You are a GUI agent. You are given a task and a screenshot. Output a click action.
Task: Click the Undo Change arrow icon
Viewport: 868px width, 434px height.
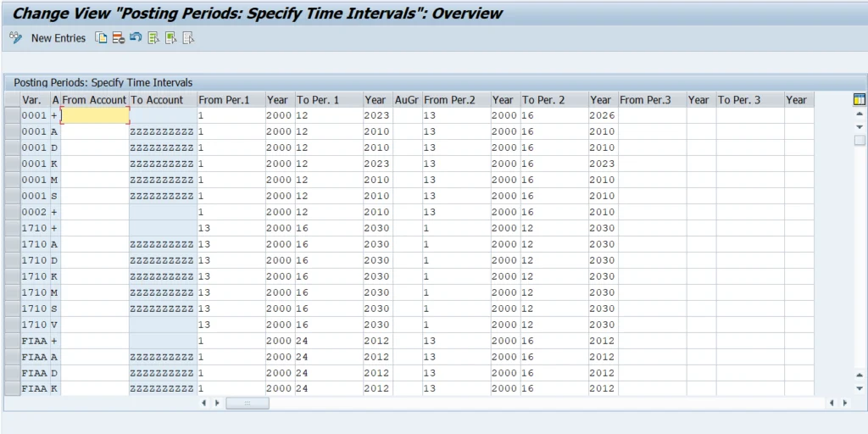[x=136, y=38]
